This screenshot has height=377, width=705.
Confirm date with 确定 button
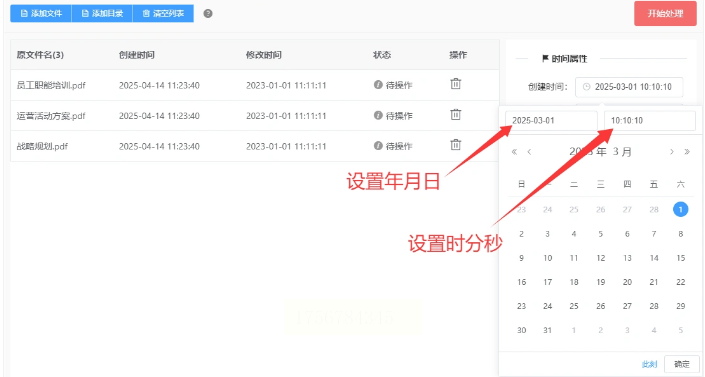(682, 364)
